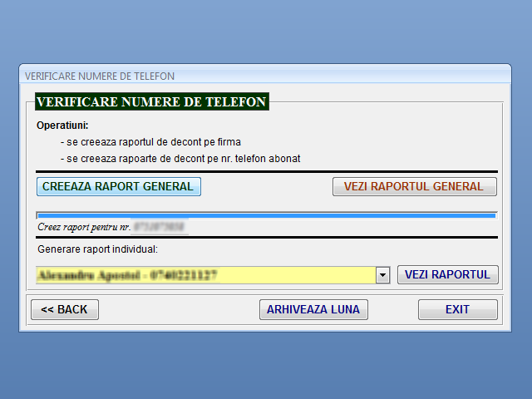Click the green VERIFICARE NUMERE DE TELEFON header
This screenshot has width=532, height=399.
pyautogui.click(x=151, y=102)
